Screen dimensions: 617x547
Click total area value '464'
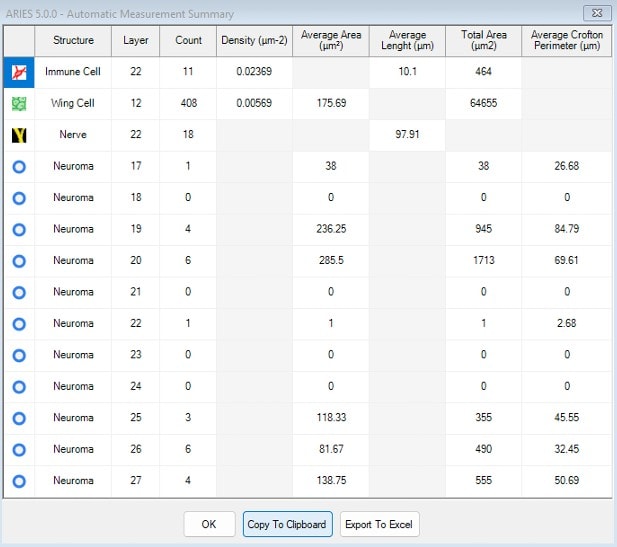pyautogui.click(x=484, y=72)
